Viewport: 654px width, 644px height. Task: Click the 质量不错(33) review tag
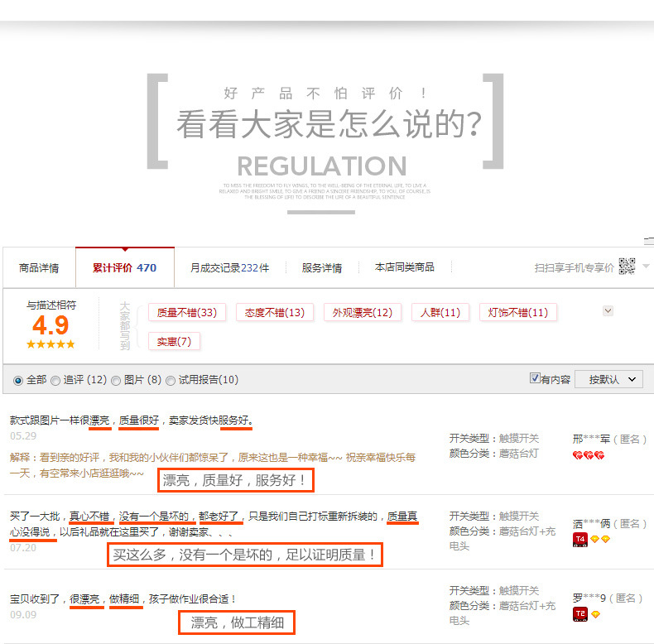pos(186,312)
